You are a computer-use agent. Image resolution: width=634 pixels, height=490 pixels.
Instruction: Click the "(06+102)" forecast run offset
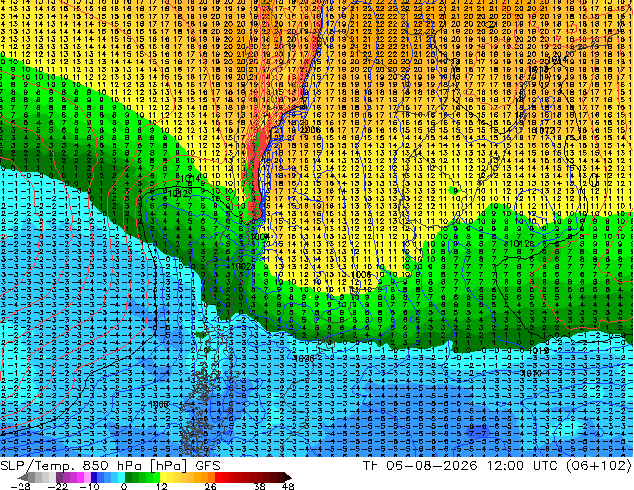click(598, 466)
